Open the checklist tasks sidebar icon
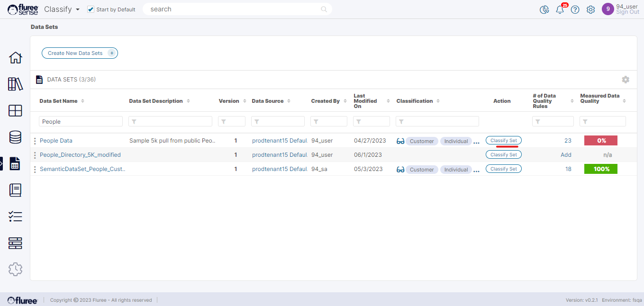This screenshot has height=306, width=644. (x=15, y=217)
